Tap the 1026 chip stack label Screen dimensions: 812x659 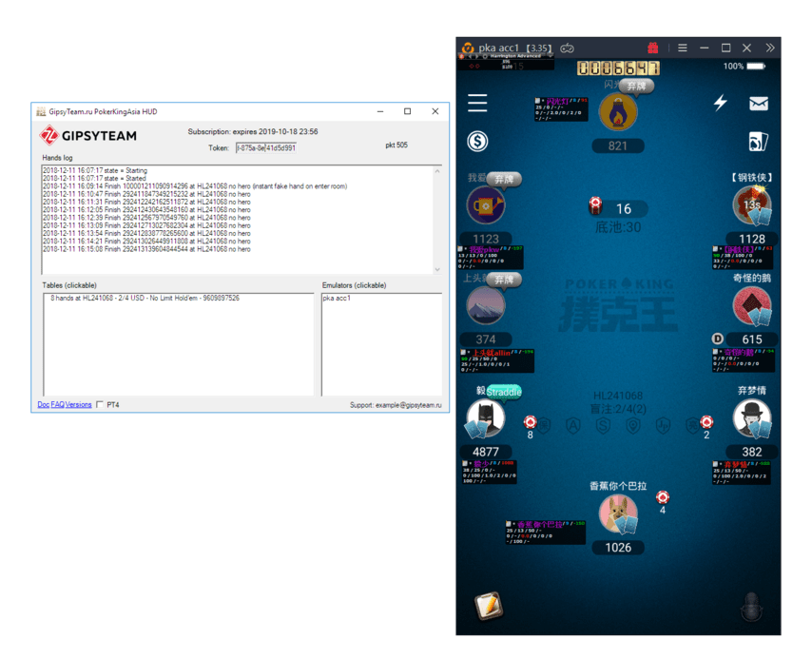click(x=618, y=548)
